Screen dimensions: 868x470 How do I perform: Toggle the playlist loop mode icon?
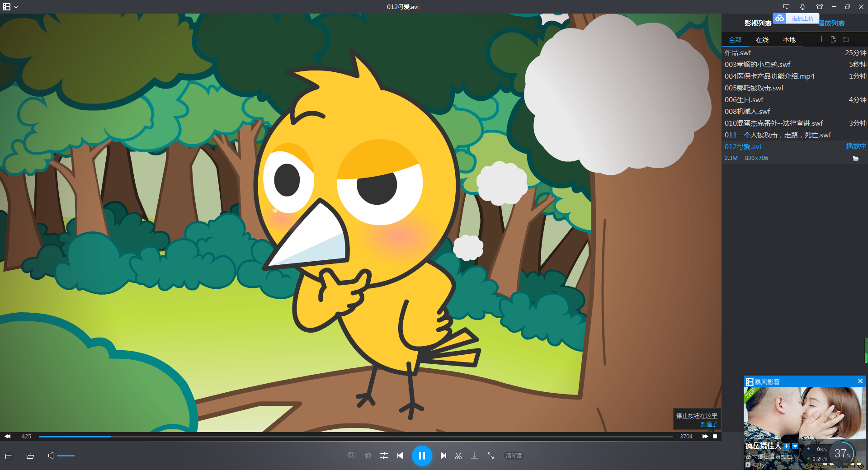[846, 39]
